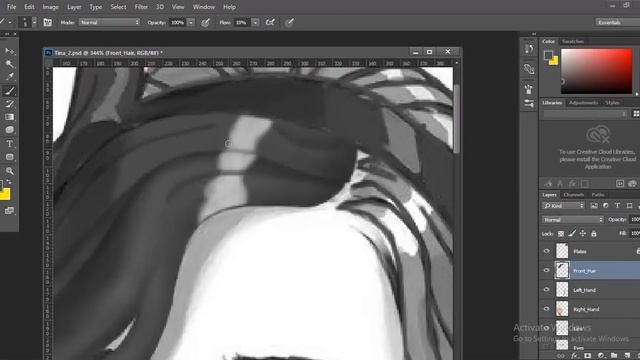
Task: Lock layer position icon
Action: 583,233
